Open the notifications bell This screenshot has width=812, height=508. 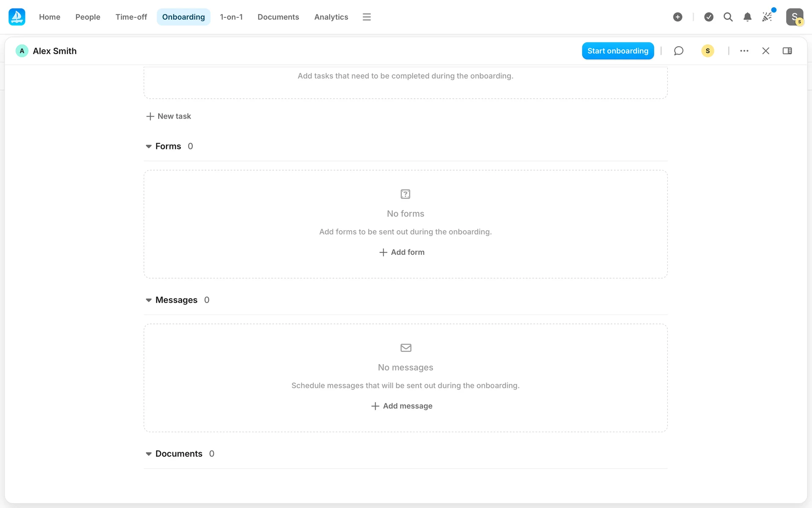click(x=747, y=17)
